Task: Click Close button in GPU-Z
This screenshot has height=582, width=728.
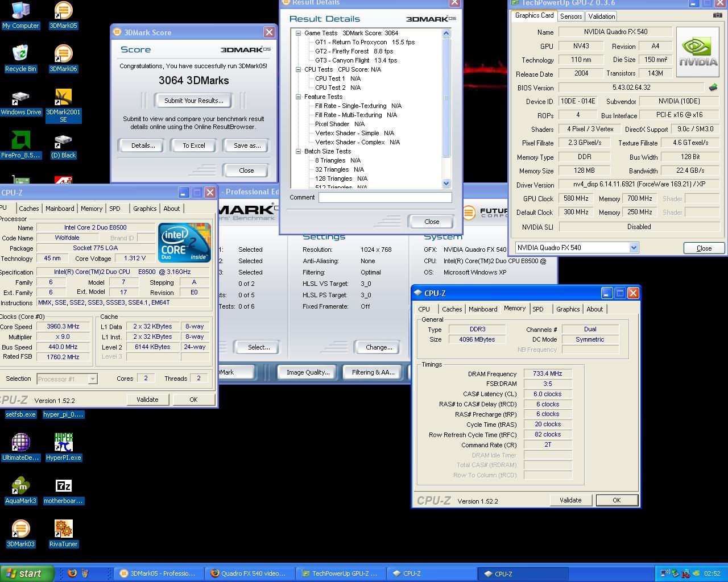Action: click(704, 248)
